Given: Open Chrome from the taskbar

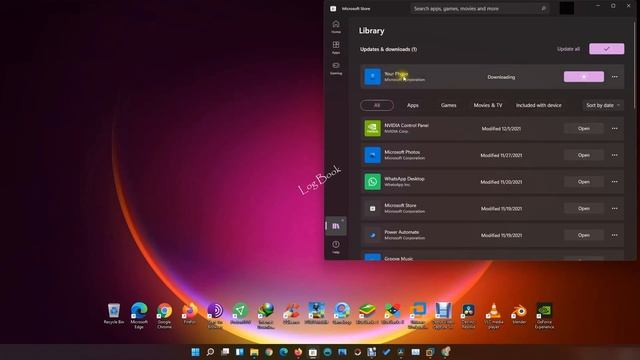Looking at the screenshot, I should 269,352.
